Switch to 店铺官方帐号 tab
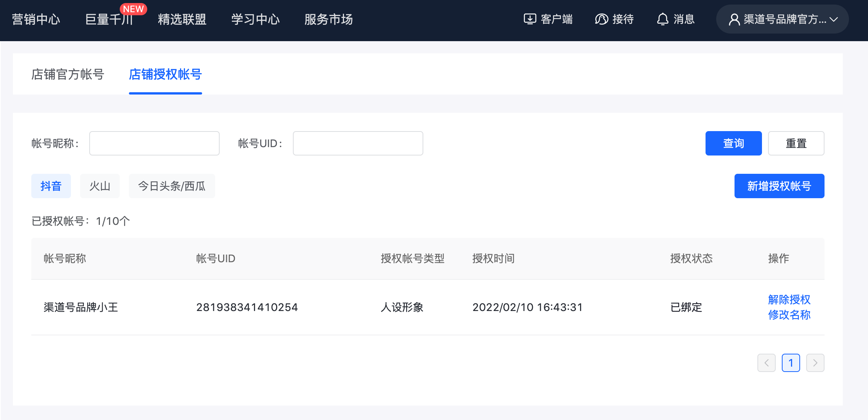Image resolution: width=868 pixels, height=420 pixels. point(68,74)
